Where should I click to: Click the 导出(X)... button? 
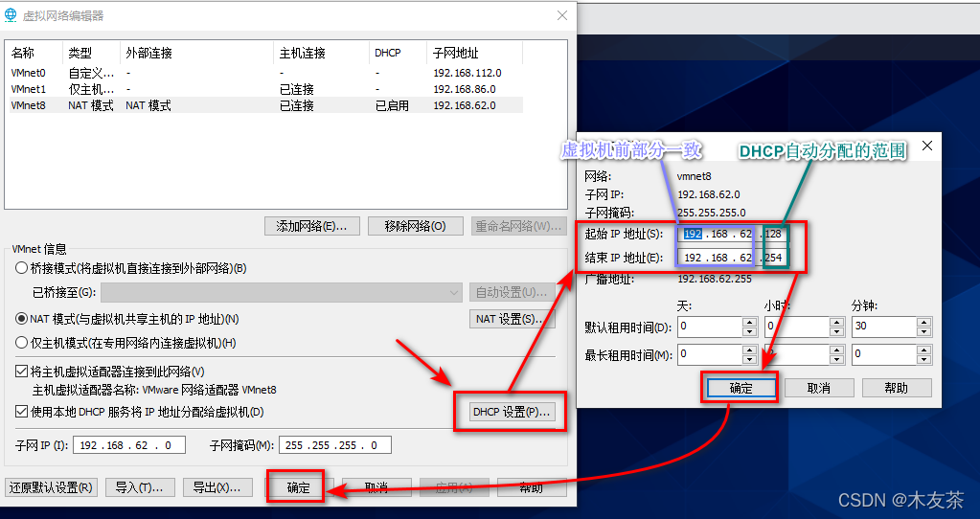(217, 487)
